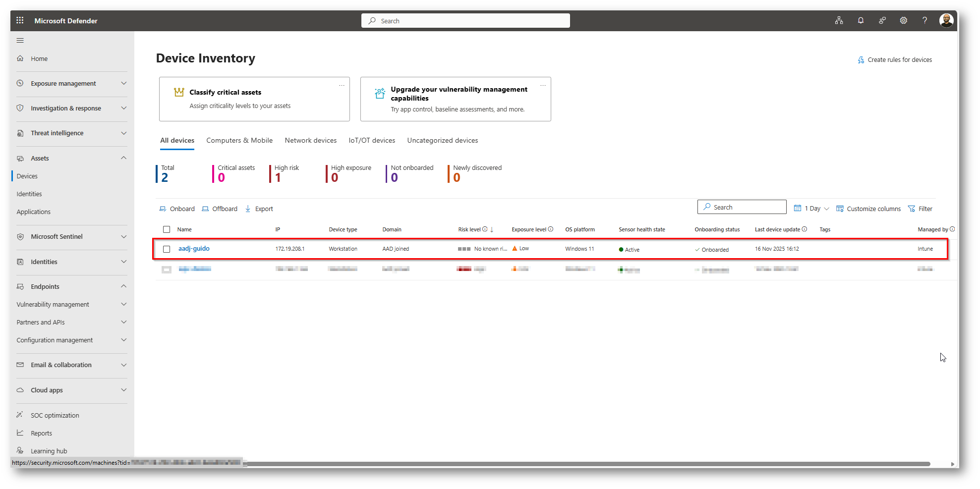Viewport: 980px width, 489px height.
Task: Open Classify critical assets card
Action: point(254,99)
